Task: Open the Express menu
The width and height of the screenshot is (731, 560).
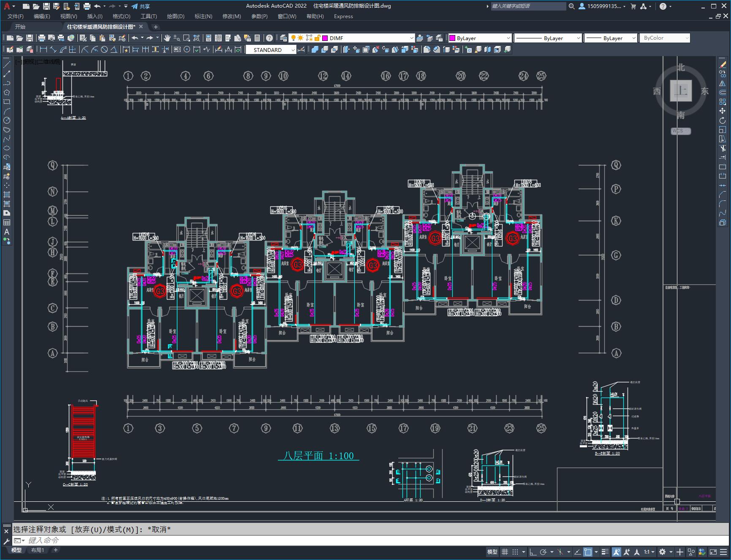Action: coord(343,16)
